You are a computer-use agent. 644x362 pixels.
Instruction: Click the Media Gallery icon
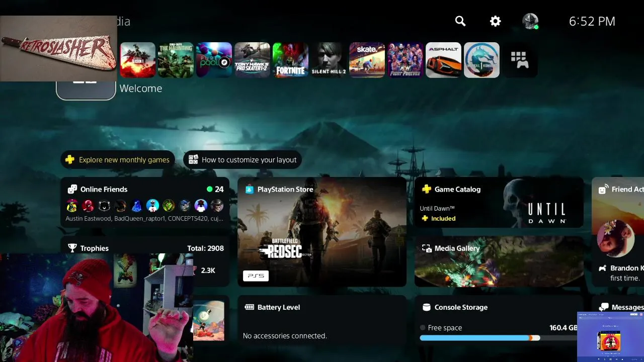[x=427, y=248]
